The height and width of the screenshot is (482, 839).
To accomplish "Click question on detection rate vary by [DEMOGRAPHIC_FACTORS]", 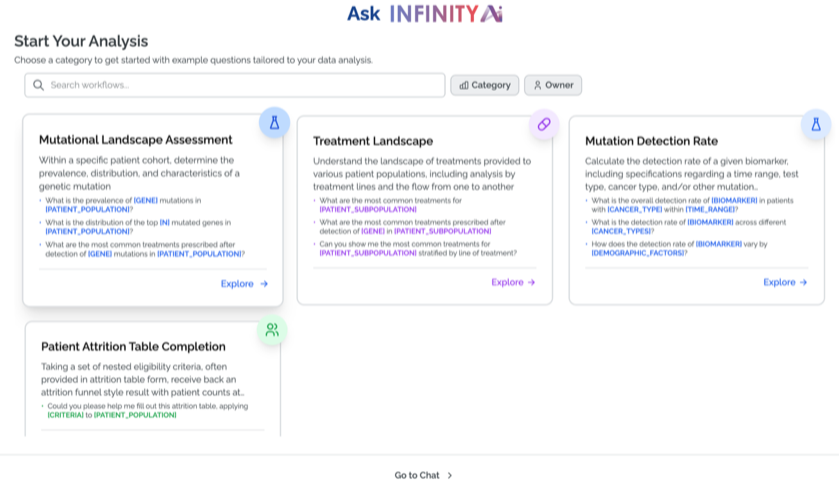I will tap(679, 248).
